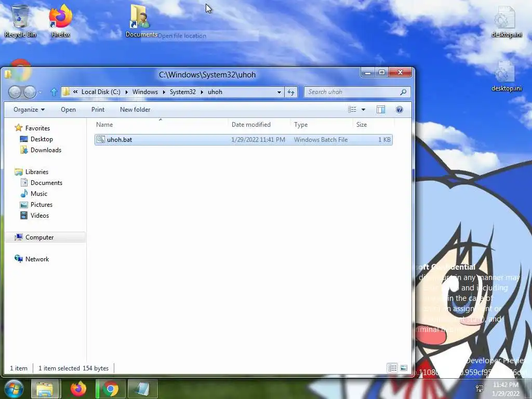This screenshot has height=399, width=532.
Task: Sort by the Name column
Action: coord(161,125)
